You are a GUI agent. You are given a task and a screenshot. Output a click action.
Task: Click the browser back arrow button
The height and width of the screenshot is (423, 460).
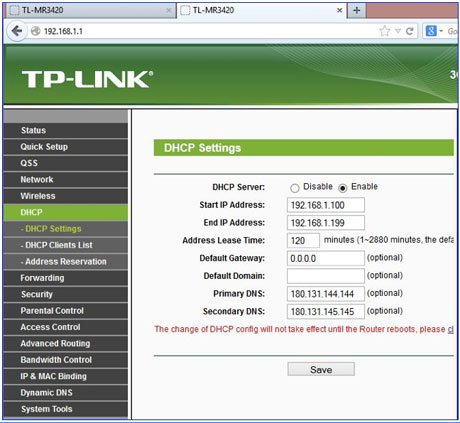pos(17,31)
